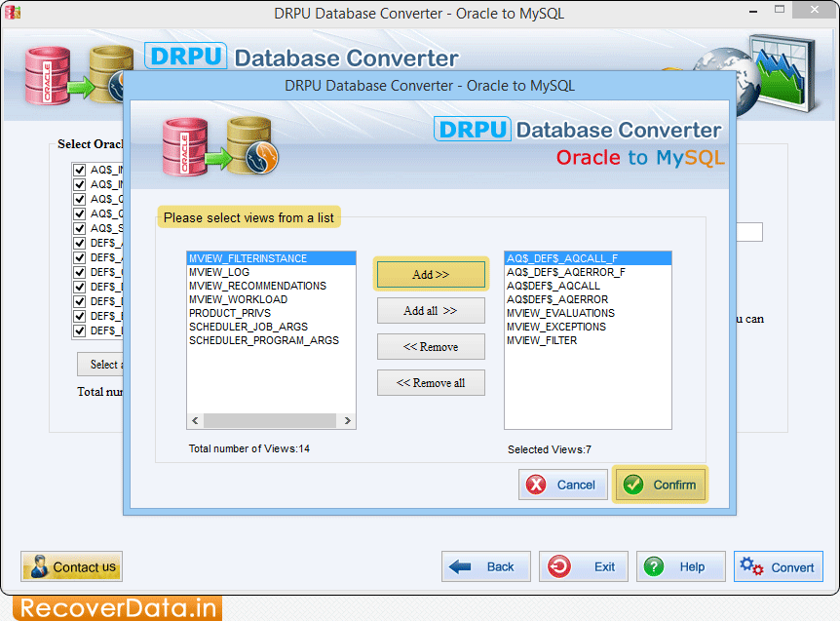The width and height of the screenshot is (840, 621).
Task: Toggle the third DEF$_ checkbox in the main window
Action: tap(79, 272)
